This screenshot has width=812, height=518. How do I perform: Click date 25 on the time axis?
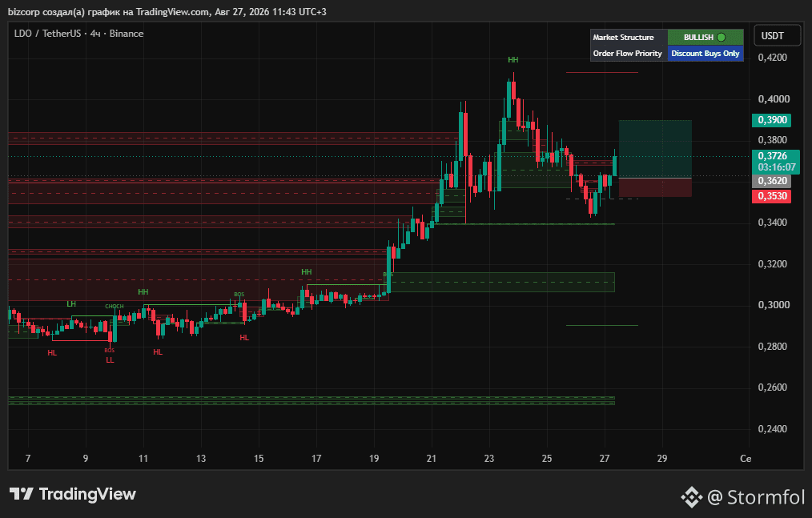click(x=547, y=459)
